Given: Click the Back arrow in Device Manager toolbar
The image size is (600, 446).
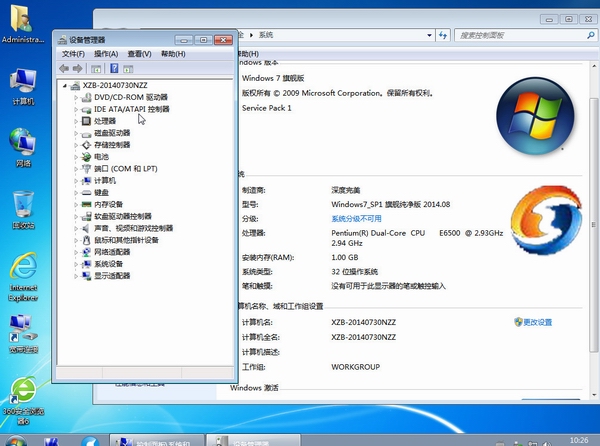Looking at the screenshot, I should pos(64,69).
